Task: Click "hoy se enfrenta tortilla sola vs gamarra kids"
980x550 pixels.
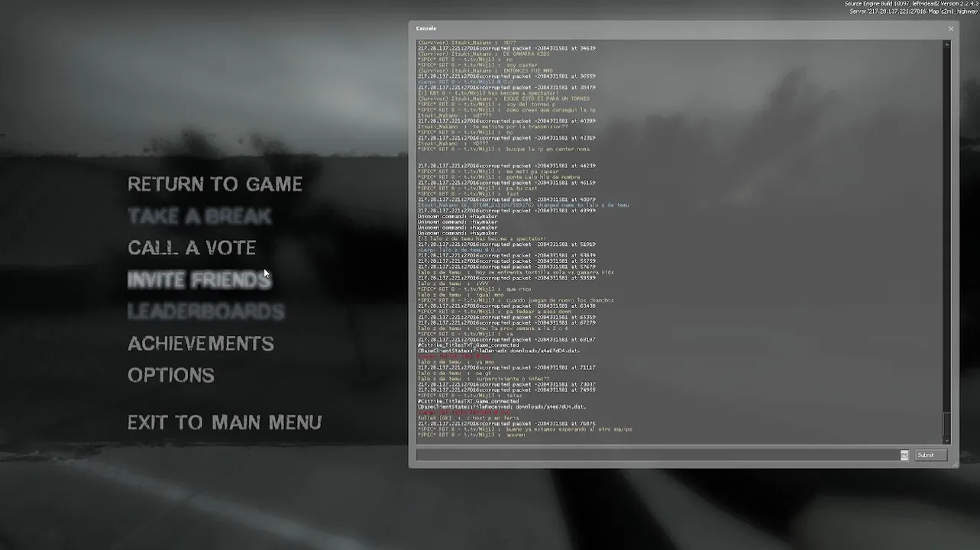Action: [516, 273]
